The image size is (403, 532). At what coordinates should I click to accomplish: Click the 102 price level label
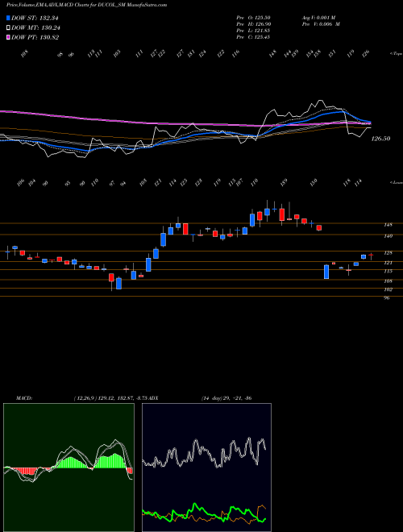(388, 289)
